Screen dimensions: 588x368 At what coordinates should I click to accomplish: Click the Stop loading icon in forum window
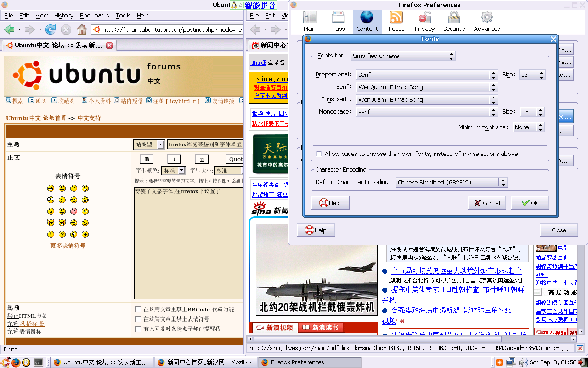coord(66,30)
